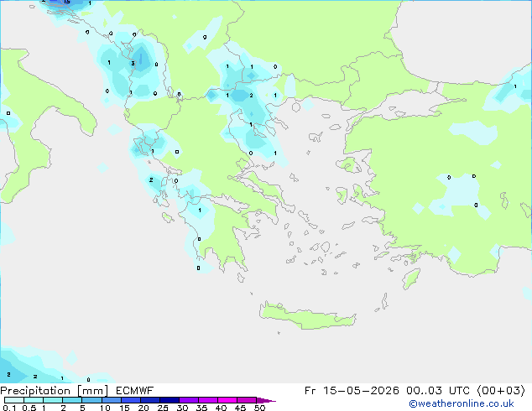The width and height of the screenshot is (532, 411).
Task: Click the "00..03 UTC" time range text
Action: click(438, 391)
